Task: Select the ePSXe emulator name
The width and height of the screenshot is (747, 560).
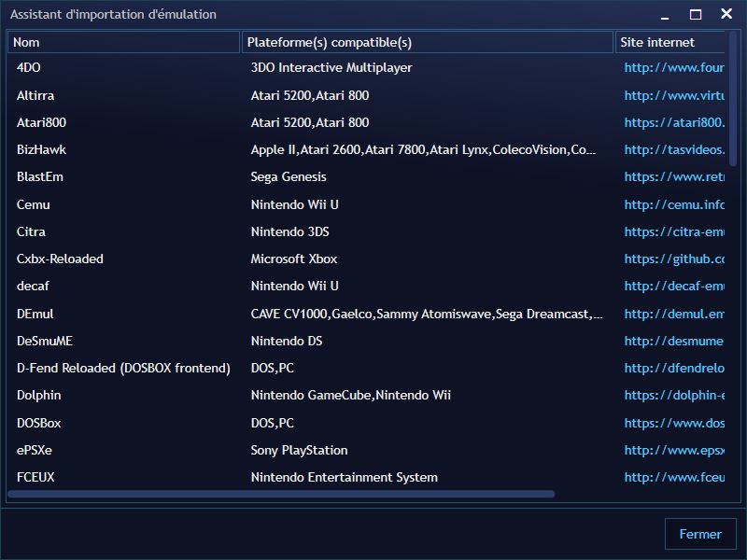Action: point(35,450)
